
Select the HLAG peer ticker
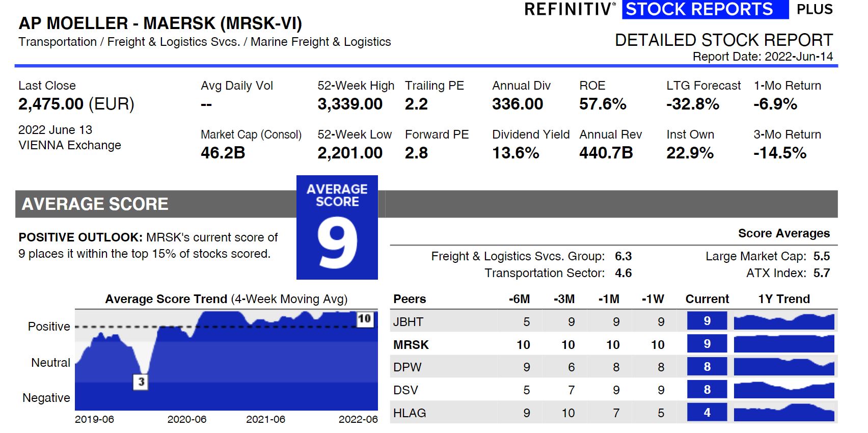click(x=410, y=413)
